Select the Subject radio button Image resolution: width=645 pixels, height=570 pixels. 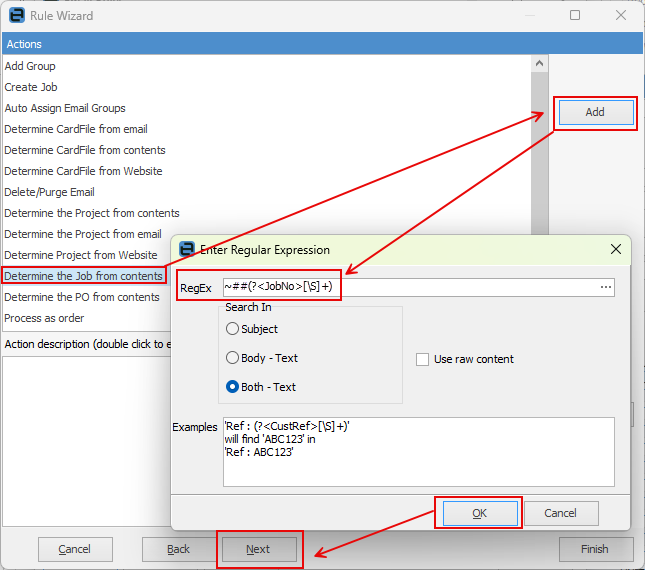click(x=232, y=329)
